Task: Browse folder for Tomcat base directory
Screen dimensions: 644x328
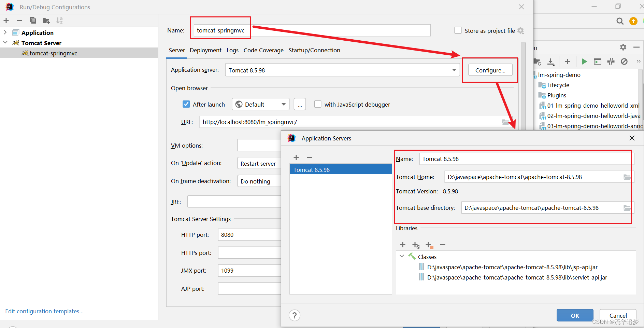Action: [x=627, y=208]
